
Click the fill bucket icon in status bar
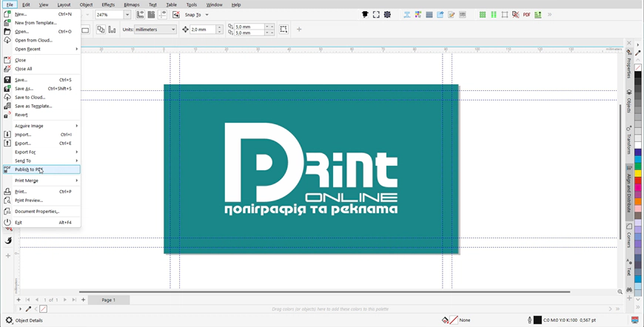(445, 320)
